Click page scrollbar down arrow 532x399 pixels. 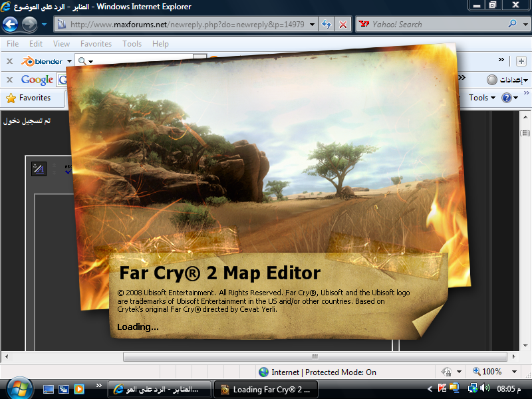coord(525,346)
